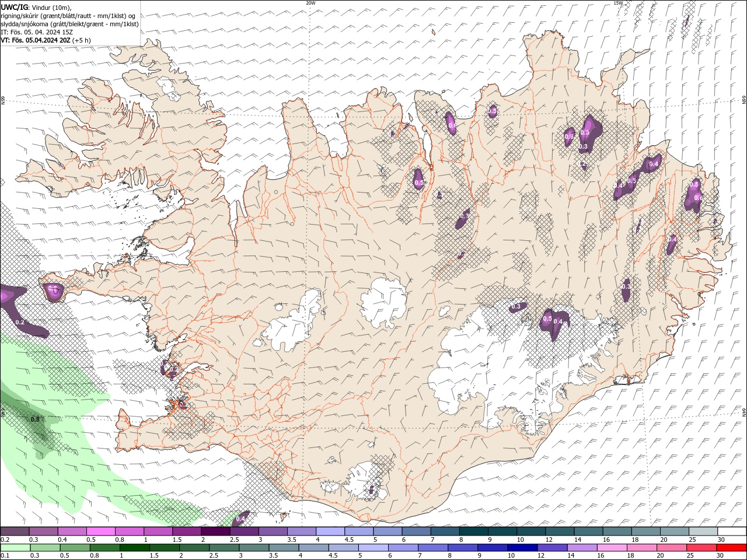Pick the lower legend swatch labeled 0.8

(104, 548)
